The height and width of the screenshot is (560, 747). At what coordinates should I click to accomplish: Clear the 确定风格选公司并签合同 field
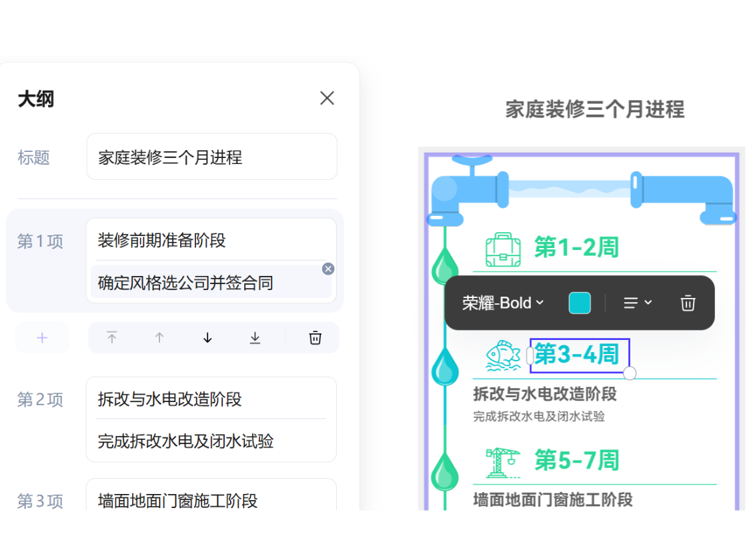click(x=327, y=269)
